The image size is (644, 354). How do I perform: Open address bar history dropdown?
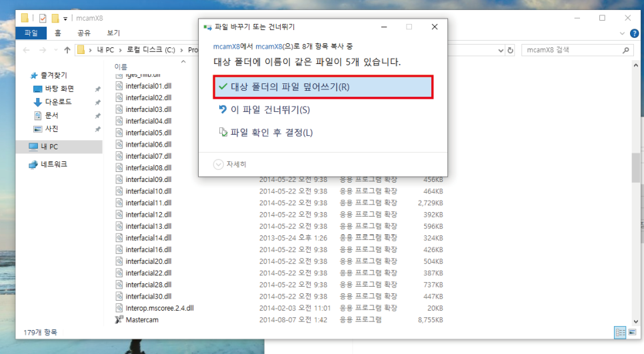[501, 50]
